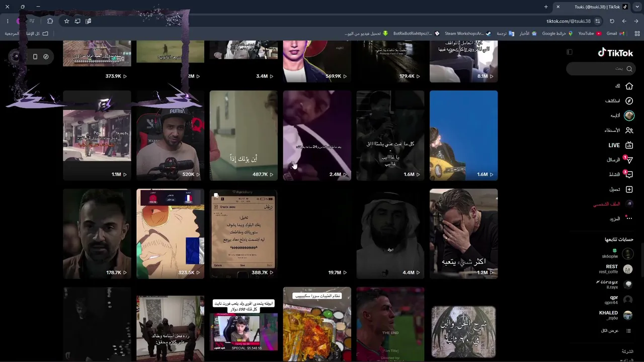Click the Upload plus icon

click(x=629, y=190)
